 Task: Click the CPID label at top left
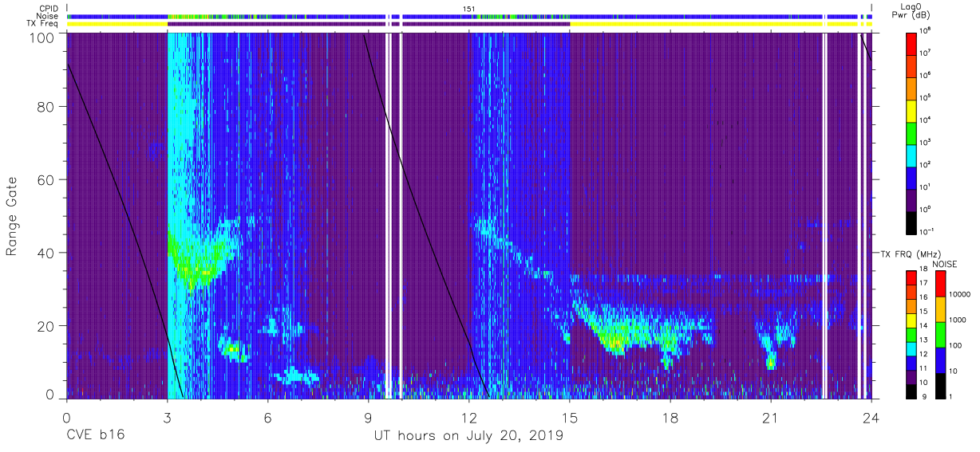[48, 8]
